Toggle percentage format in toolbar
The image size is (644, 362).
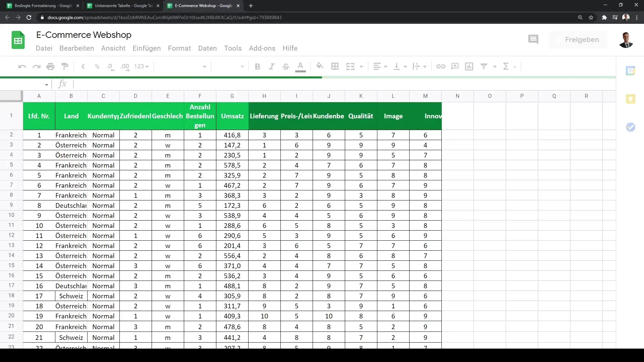click(97, 66)
